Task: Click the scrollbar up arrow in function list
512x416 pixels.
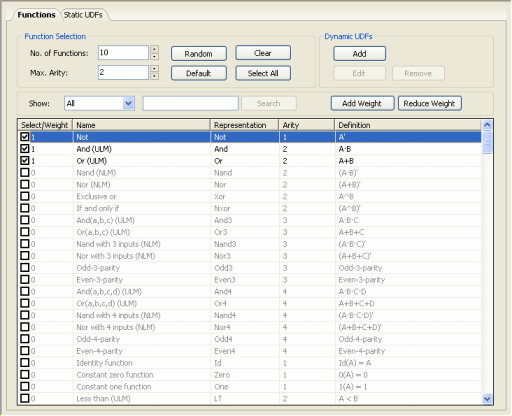Action: tap(487, 125)
